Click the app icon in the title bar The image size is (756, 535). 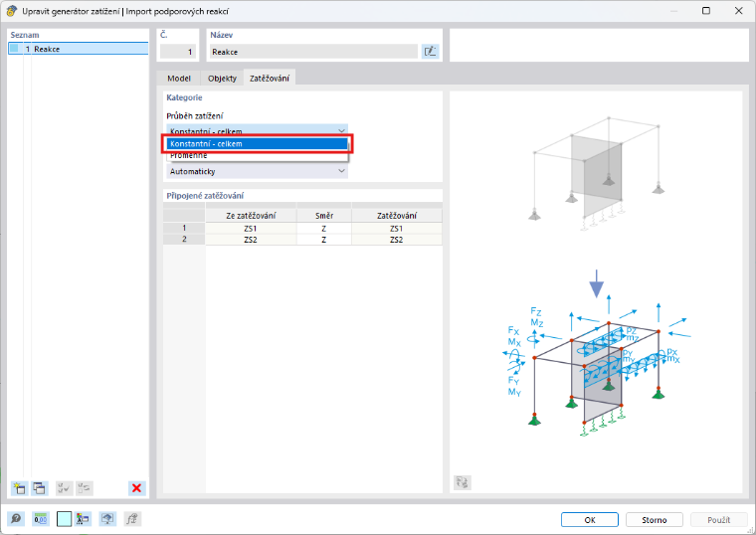click(x=12, y=11)
